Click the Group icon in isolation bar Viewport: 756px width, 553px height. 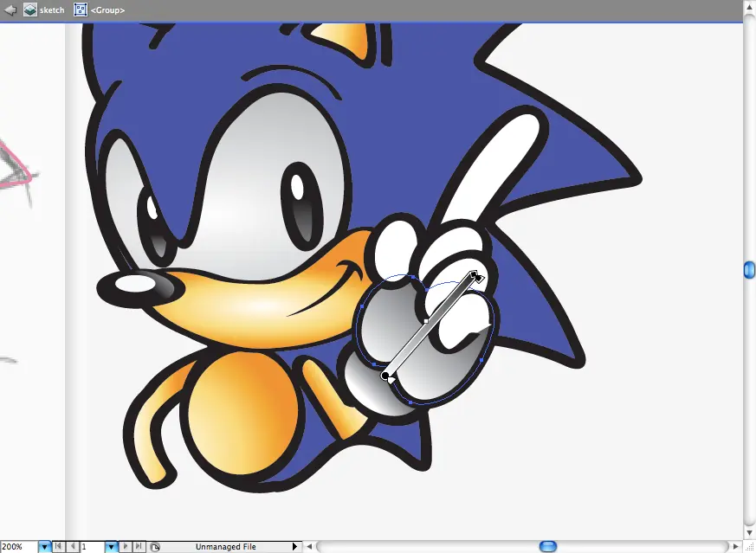tap(81, 10)
